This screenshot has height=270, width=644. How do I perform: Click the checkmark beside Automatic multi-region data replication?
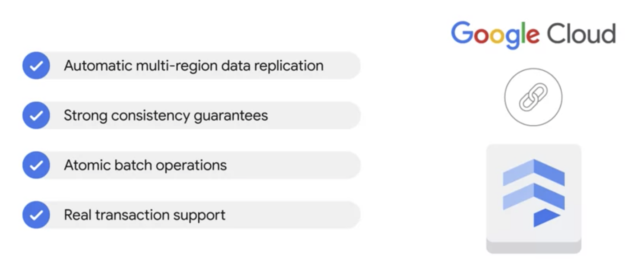coord(36,66)
